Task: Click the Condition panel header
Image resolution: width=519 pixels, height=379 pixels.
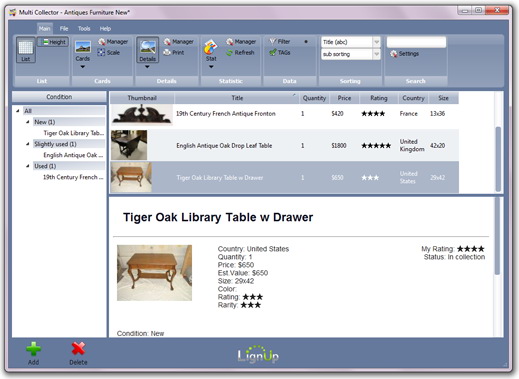Action: tap(59, 97)
